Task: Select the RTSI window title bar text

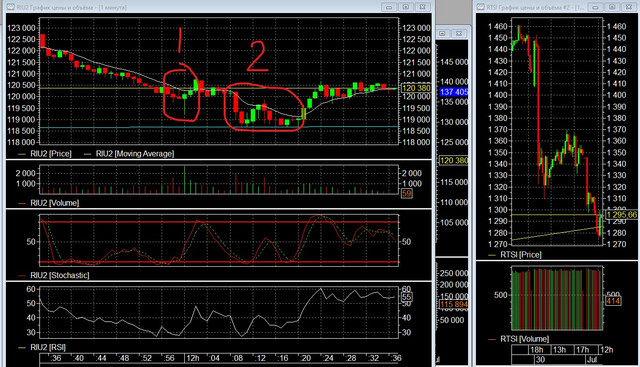Action: [x=535, y=7]
